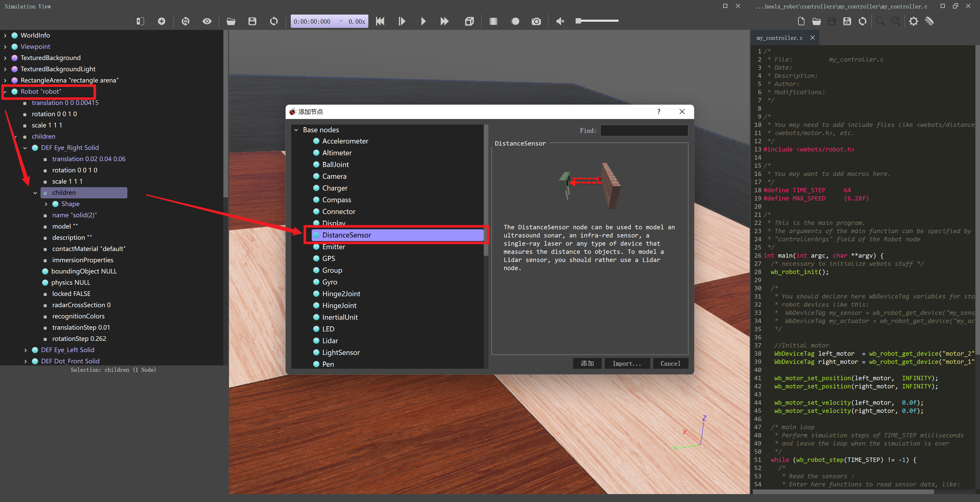Expand the Shape node
Screen dimensions: 980x502
46,204
